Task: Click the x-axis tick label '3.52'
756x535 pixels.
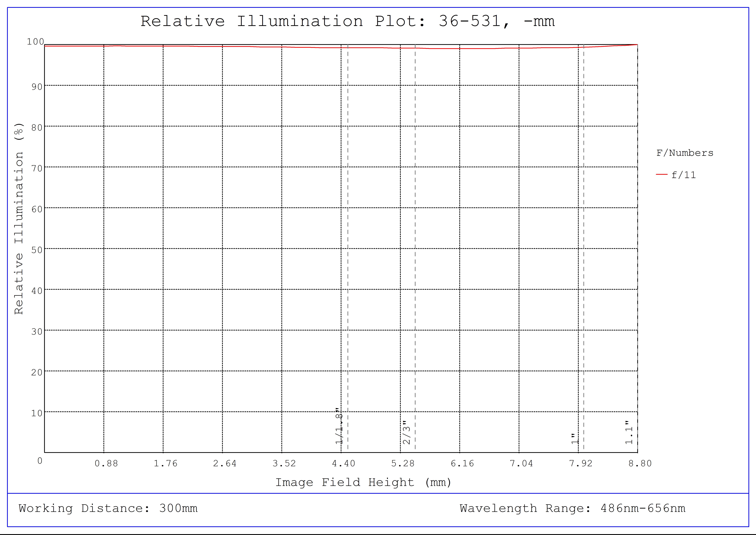Action: (x=284, y=464)
